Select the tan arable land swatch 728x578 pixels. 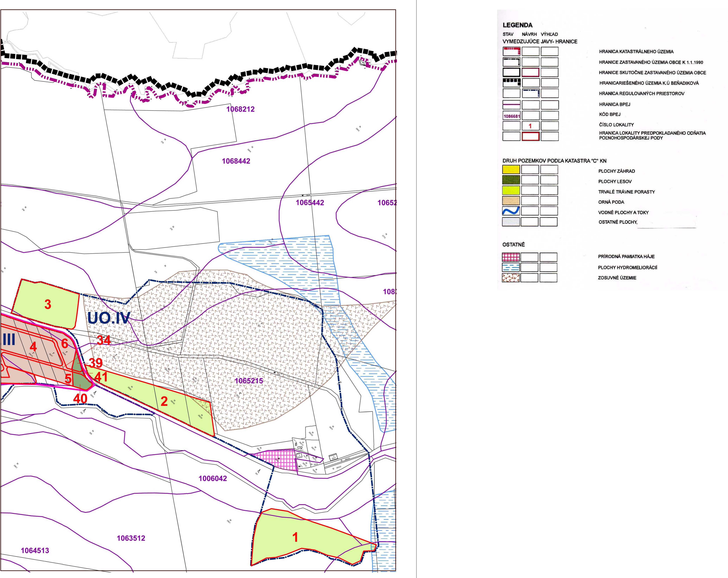tap(511, 201)
